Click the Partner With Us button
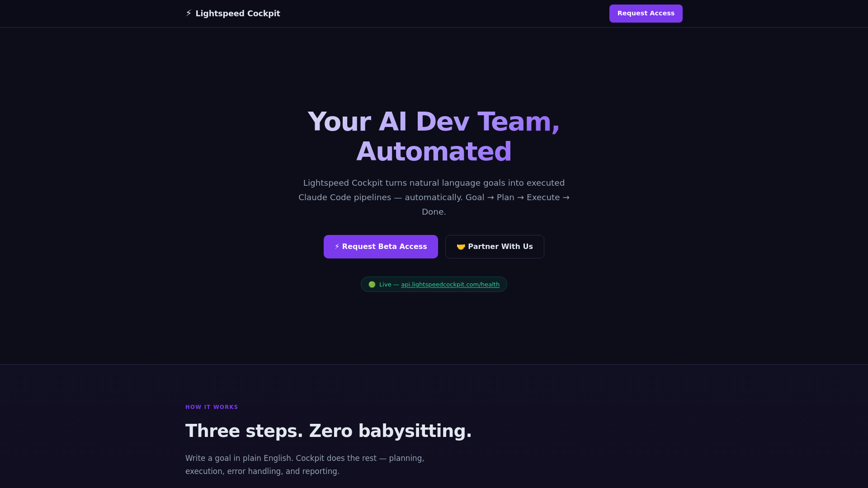The height and width of the screenshot is (488, 868). pos(495,247)
